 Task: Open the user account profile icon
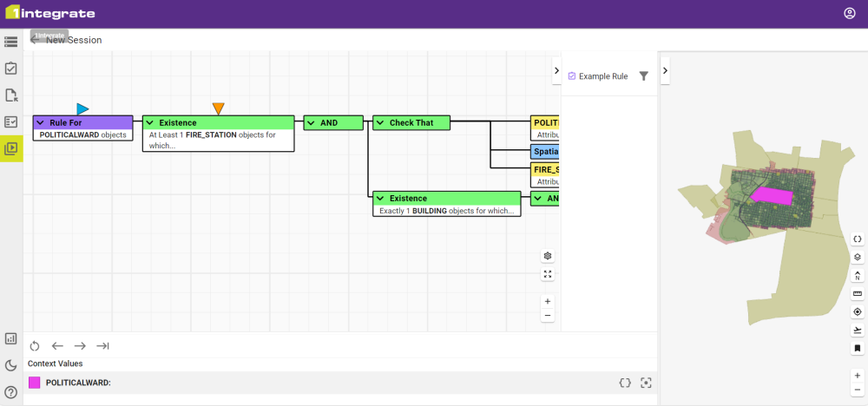pos(850,14)
